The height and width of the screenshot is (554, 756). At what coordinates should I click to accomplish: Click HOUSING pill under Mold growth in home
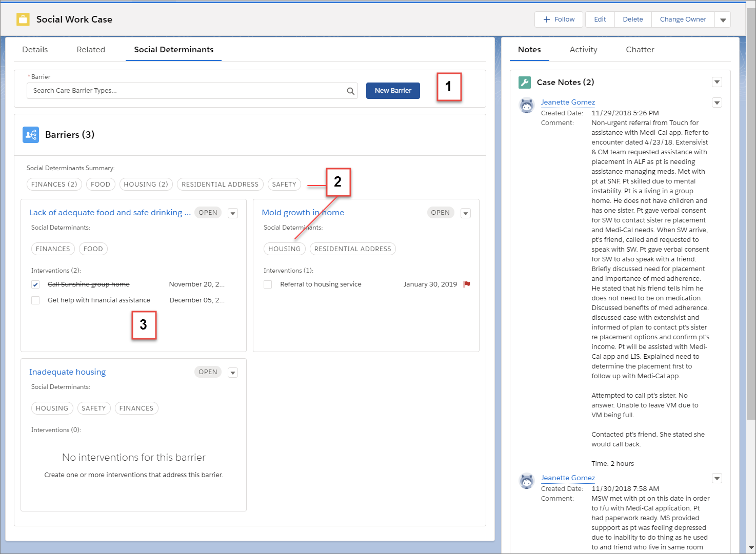point(285,249)
